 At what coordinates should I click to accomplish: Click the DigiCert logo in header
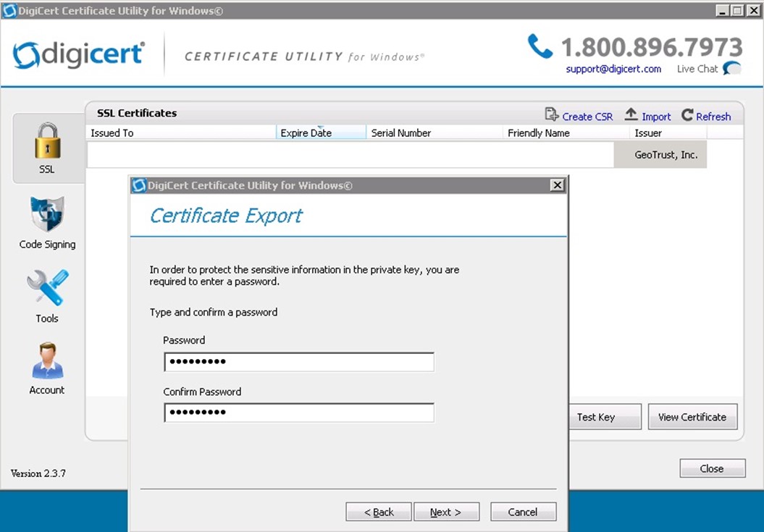78,54
